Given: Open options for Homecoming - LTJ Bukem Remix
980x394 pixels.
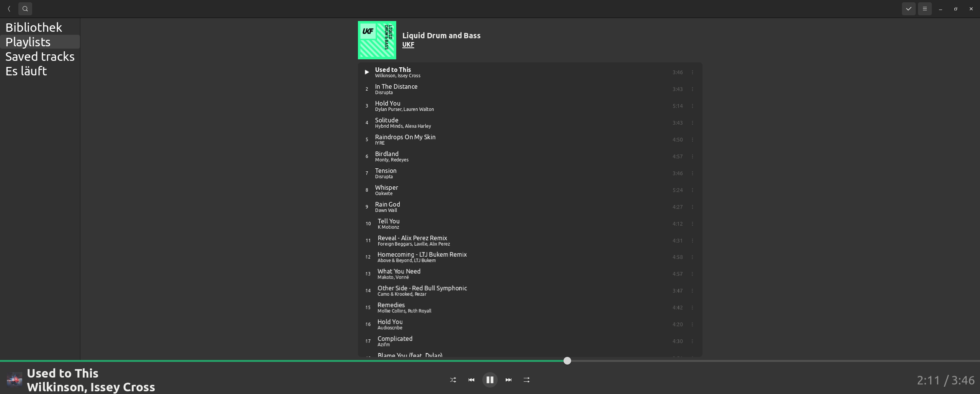Looking at the screenshot, I should (x=692, y=257).
